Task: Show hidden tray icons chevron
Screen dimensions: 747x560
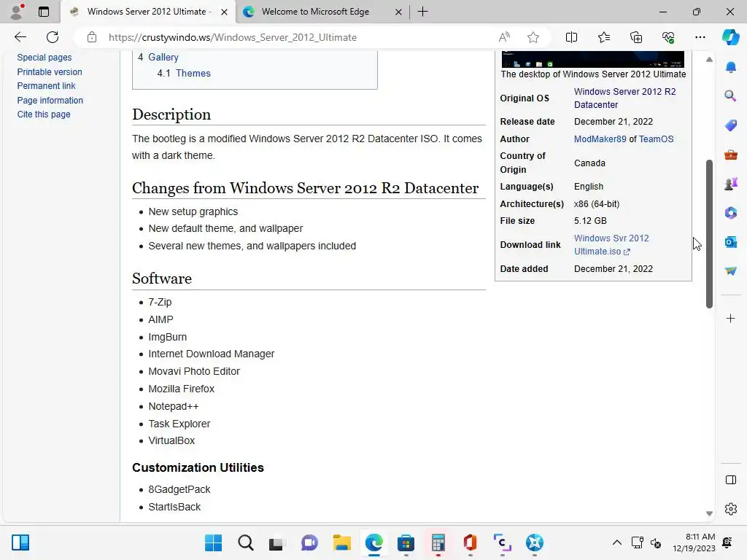Action: click(616, 542)
